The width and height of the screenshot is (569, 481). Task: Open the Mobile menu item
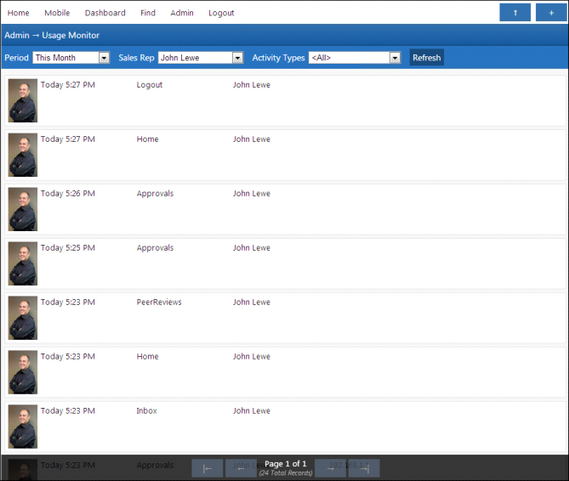tap(57, 13)
